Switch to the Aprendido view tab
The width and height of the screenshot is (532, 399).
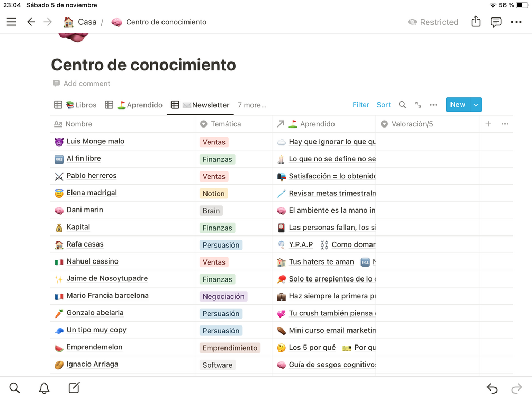(x=134, y=105)
